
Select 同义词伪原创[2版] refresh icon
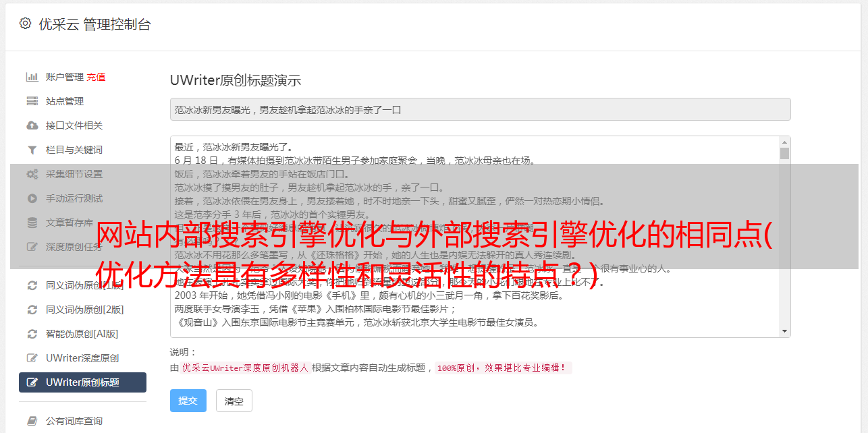tap(32, 310)
